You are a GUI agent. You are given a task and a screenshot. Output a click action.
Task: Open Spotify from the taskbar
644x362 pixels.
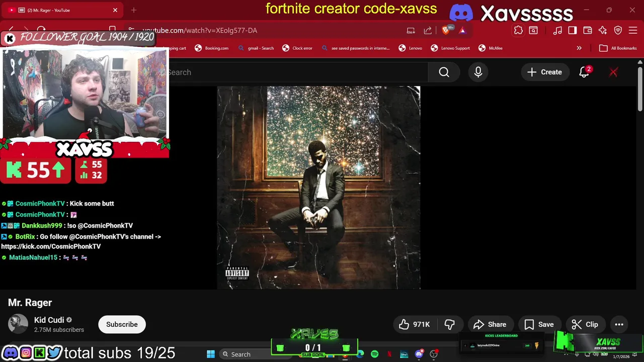(374, 354)
